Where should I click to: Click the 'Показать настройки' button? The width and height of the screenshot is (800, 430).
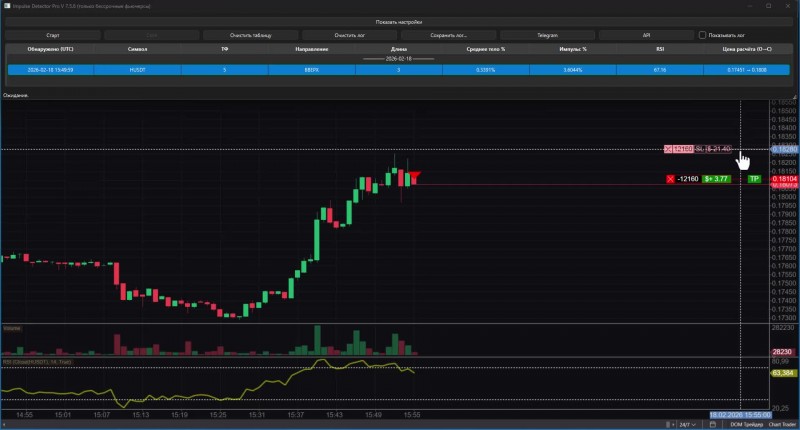coord(398,22)
